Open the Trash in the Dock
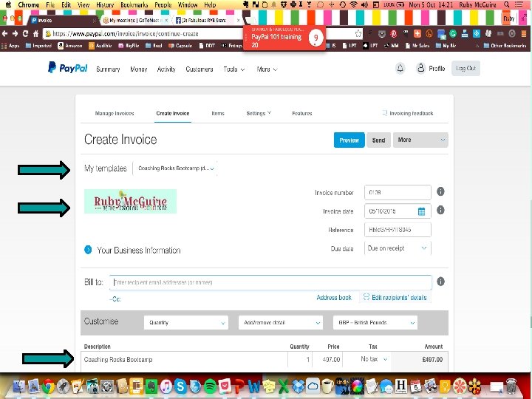Screen dimensions: 532x399 (511, 386)
